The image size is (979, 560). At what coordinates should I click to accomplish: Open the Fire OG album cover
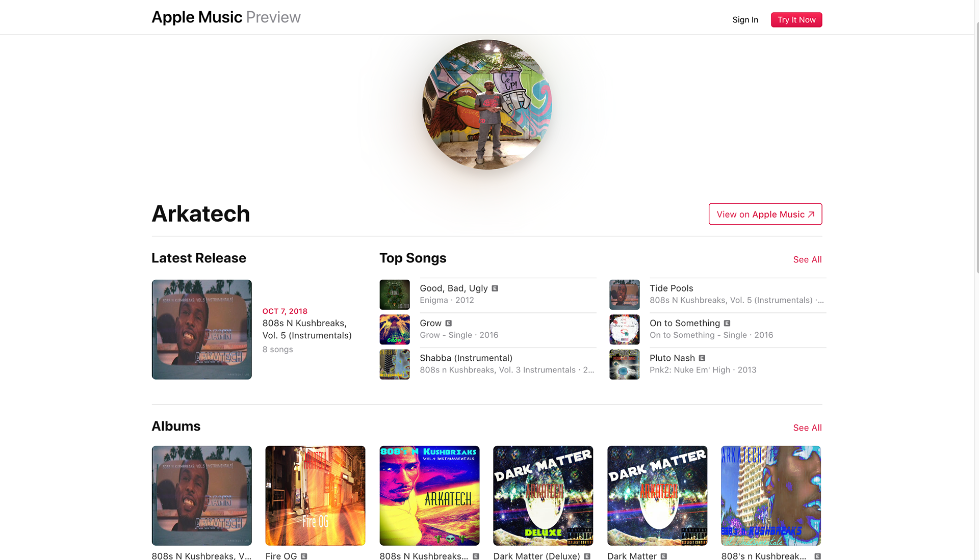[315, 496]
